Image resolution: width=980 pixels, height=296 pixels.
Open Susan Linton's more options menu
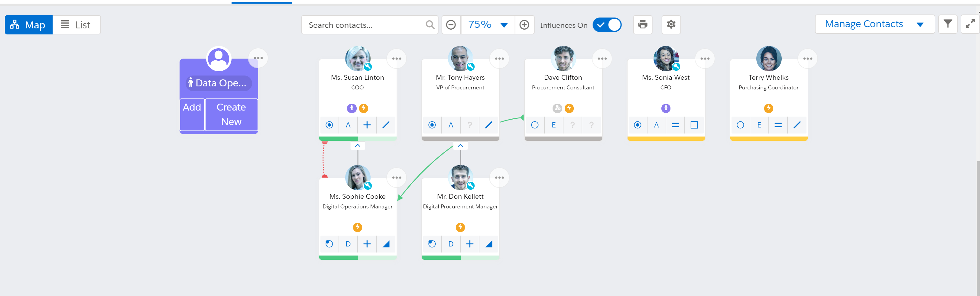pos(396,59)
